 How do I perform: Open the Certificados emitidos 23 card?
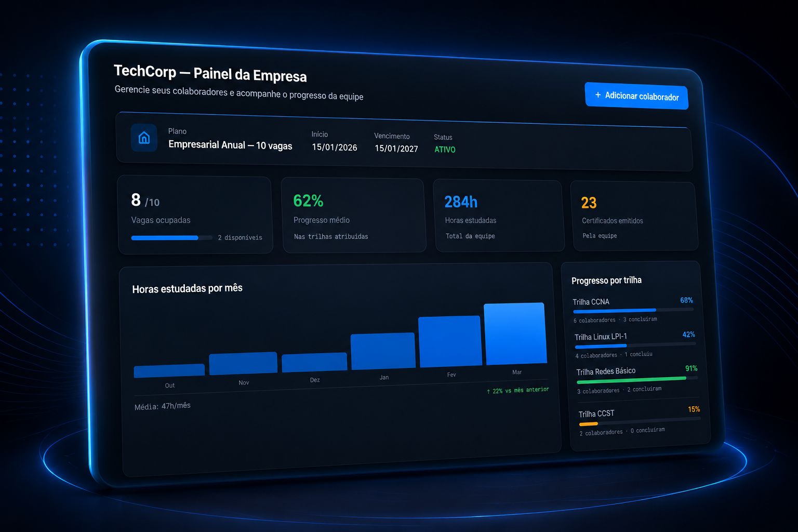pyautogui.click(x=634, y=216)
